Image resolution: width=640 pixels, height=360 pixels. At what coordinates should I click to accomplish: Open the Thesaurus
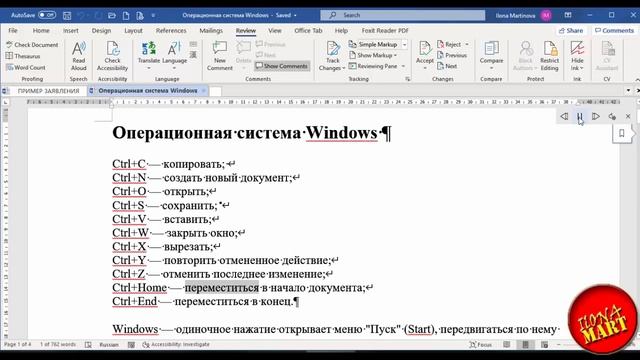[23, 56]
